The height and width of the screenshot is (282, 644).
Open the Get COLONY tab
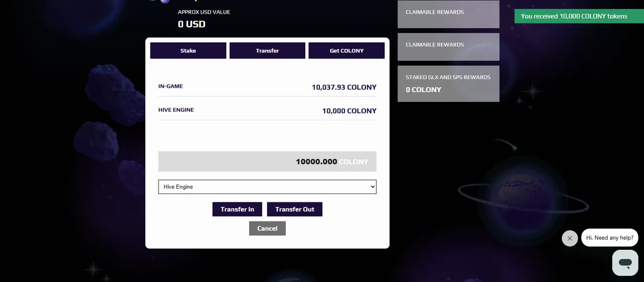347,50
